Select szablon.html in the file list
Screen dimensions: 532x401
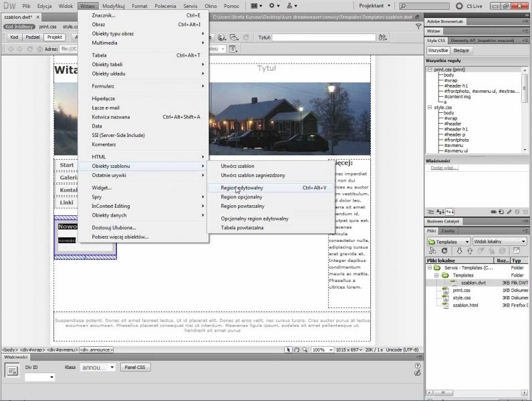point(464,305)
